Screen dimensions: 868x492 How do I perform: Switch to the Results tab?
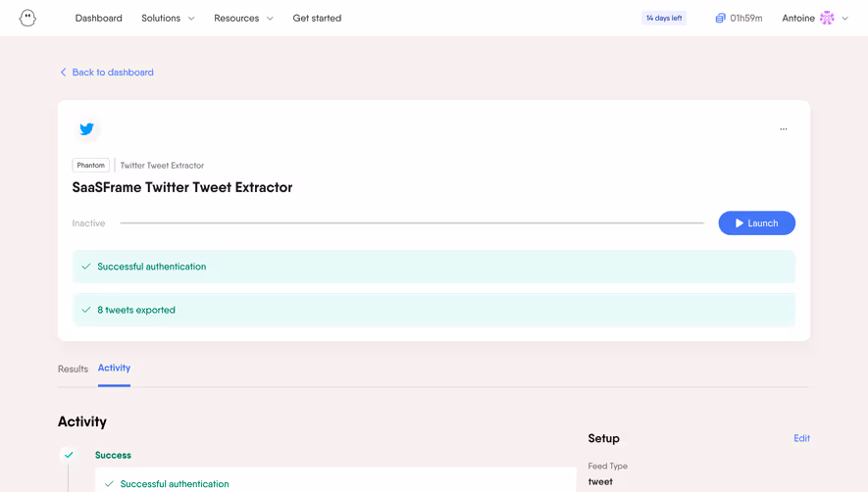(74, 369)
